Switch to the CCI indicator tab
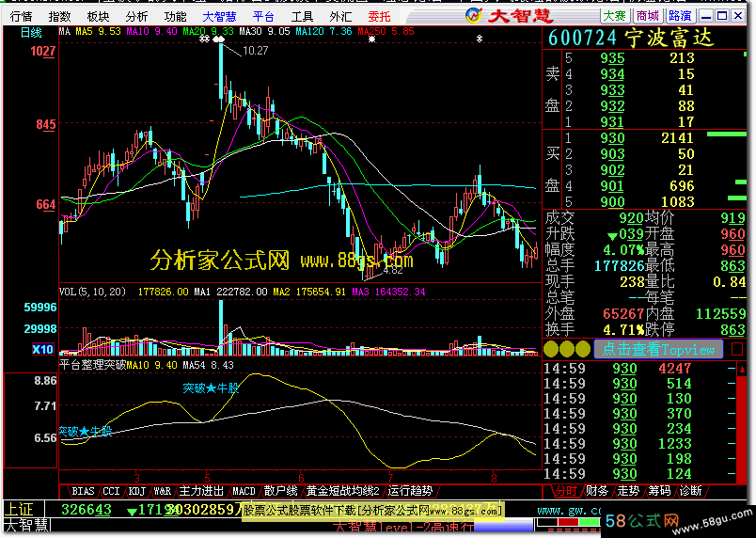Image resolution: width=756 pixels, height=538 pixels. pos(111,491)
